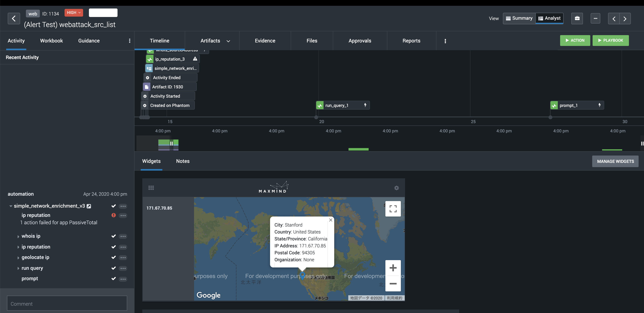This screenshot has width=644, height=313.
Task: Select the Widgets tab
Action: 151,161
